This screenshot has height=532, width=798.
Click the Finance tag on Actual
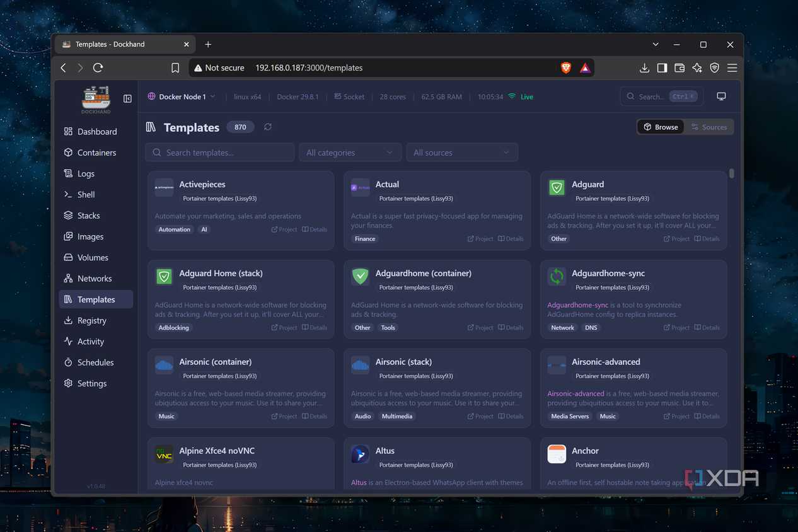pyautogui.click(x=365, y=239)
